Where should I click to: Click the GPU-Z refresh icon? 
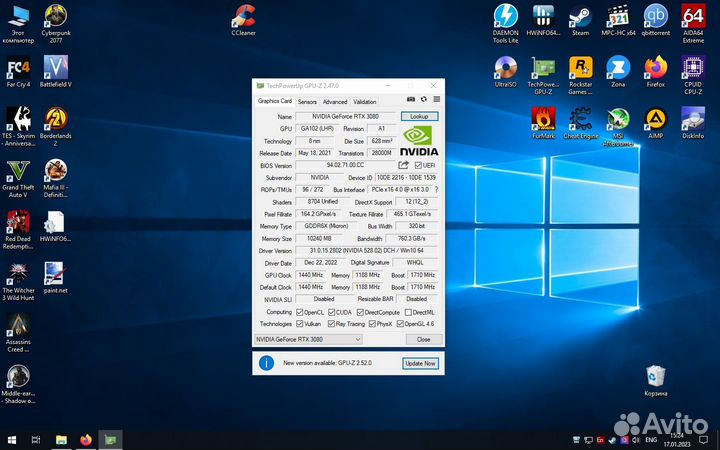(x=423, y=99)
